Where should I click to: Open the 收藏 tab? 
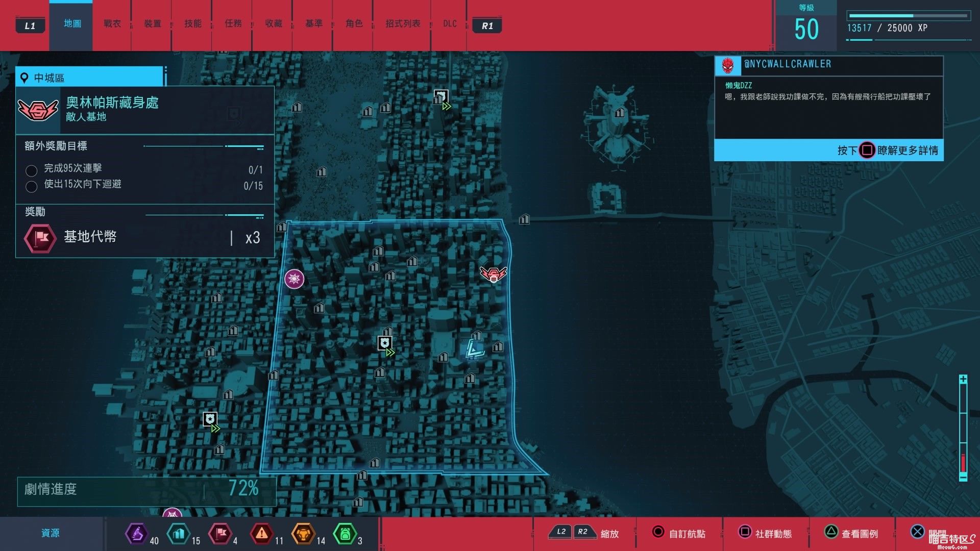click(x=273, y=24)
